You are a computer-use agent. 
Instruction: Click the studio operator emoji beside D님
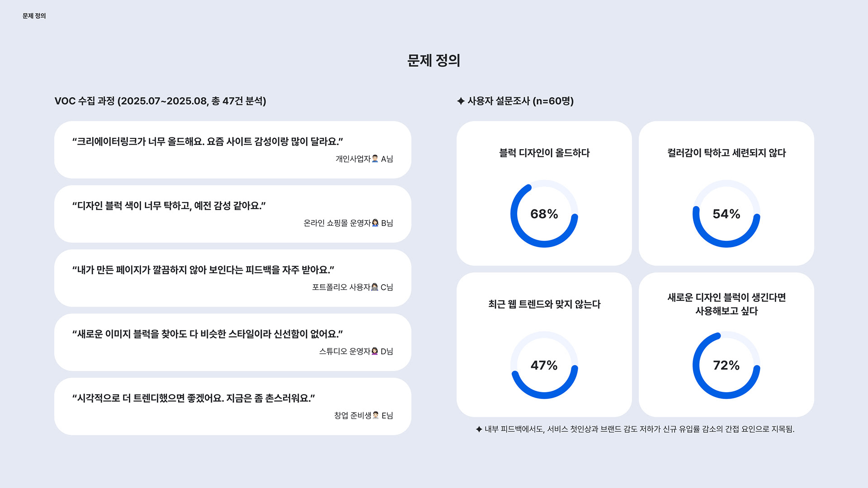point(375,351)
